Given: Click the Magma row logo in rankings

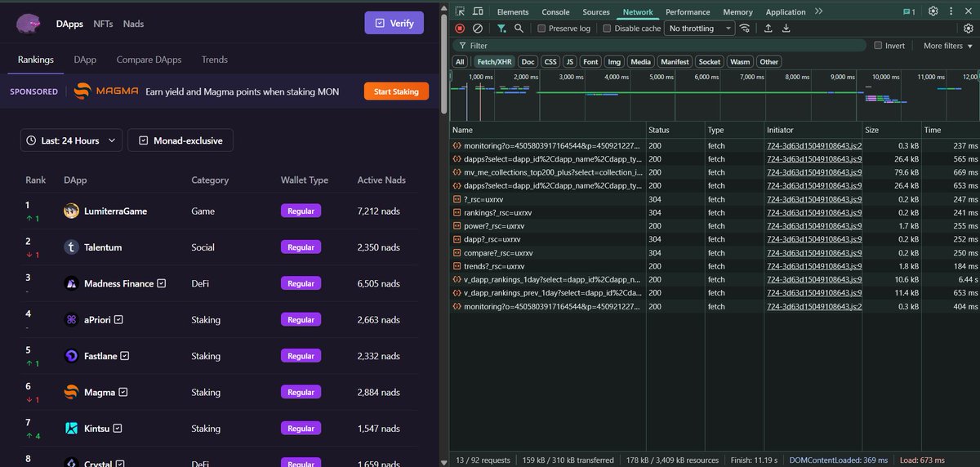Looking at the screenshot, I should tap(71, 392).
